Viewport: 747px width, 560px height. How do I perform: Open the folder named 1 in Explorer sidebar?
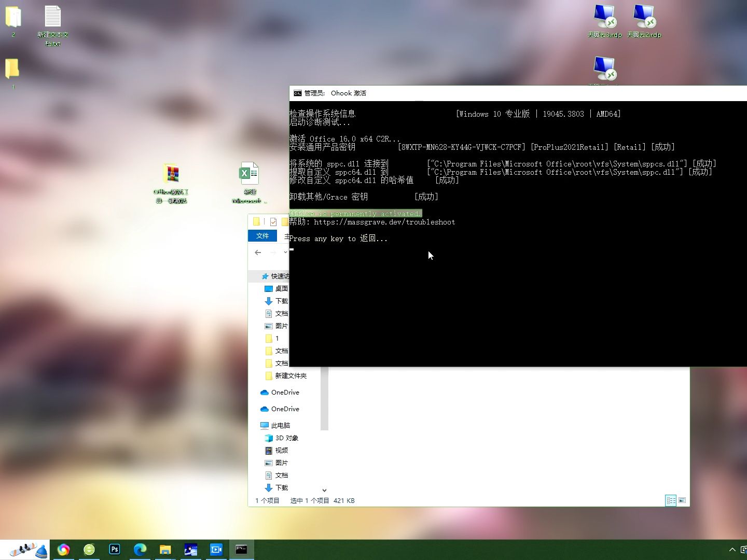pyautogui.click(x=272, y=339)
